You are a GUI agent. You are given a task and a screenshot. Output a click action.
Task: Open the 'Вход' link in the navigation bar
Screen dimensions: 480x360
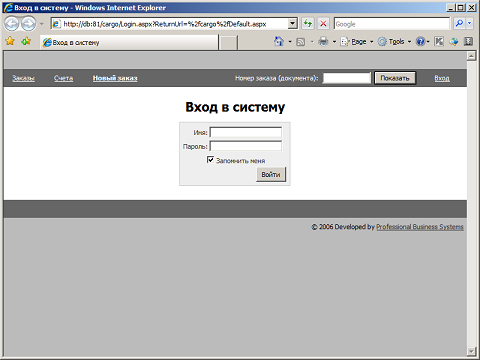click(x=442, y=78)
